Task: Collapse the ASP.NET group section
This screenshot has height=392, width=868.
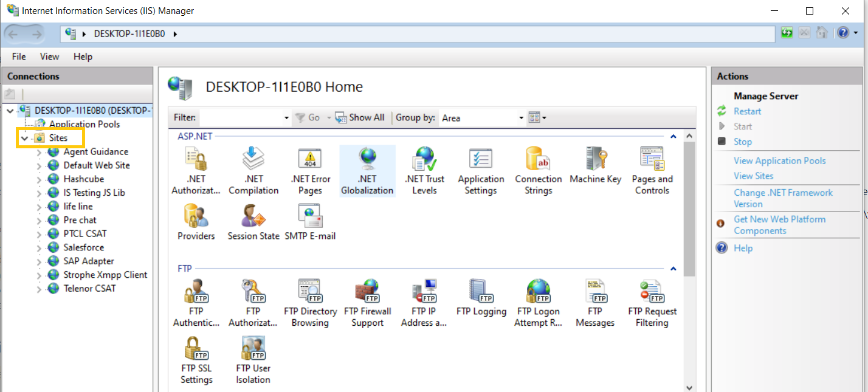Action: (673, 136)
